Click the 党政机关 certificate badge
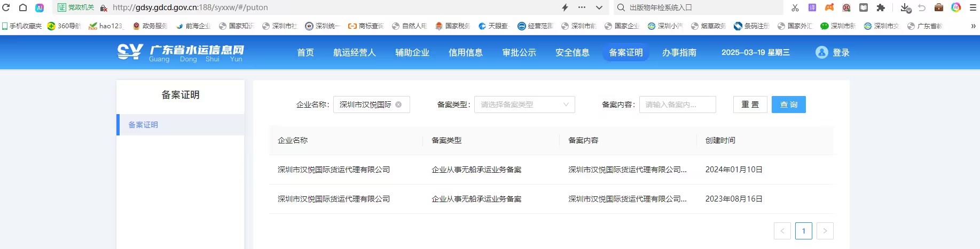The width and height of the screenshot is (980, 249). pos(76,7)
